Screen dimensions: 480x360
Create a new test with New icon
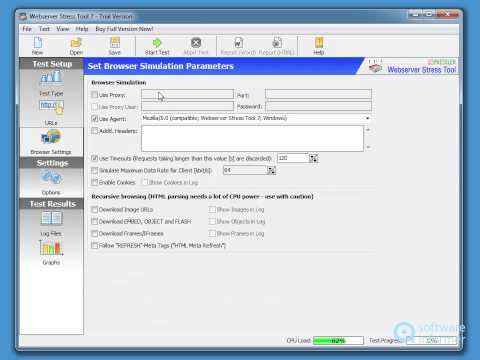(38, 46)
